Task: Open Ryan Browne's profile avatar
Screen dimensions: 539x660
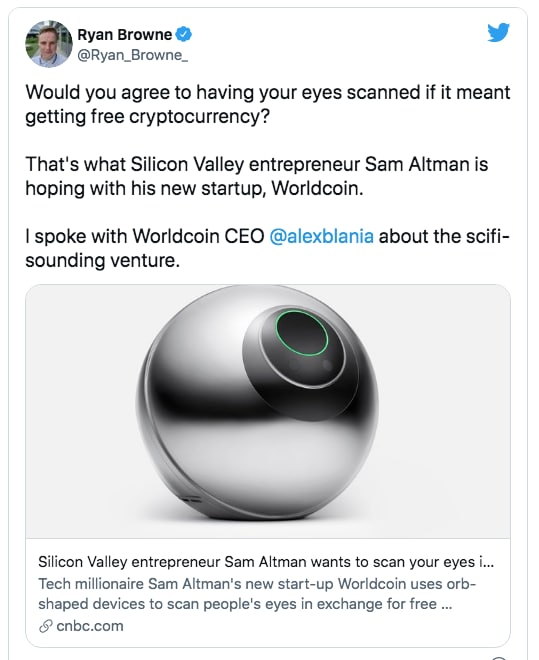Action: (x=49, y=44)
